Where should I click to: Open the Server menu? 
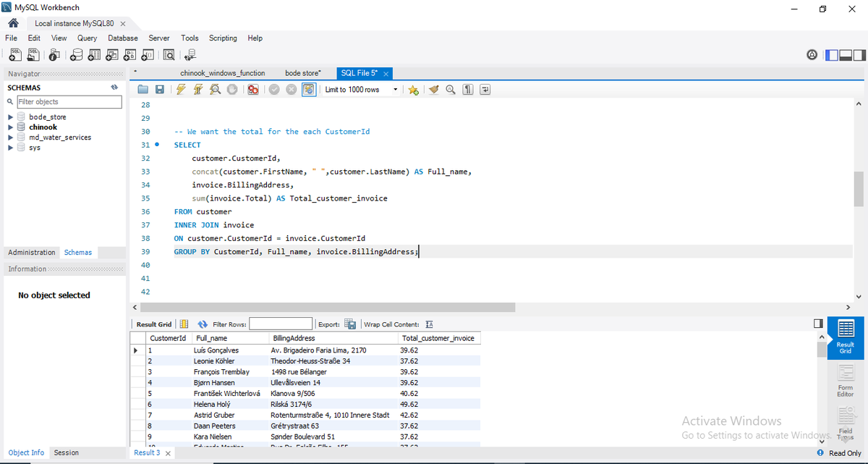click(159, 38)
